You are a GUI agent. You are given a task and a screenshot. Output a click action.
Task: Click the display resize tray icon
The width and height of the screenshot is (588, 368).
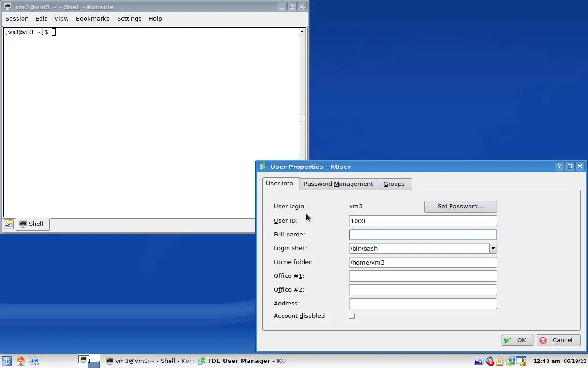pos(478,361)
